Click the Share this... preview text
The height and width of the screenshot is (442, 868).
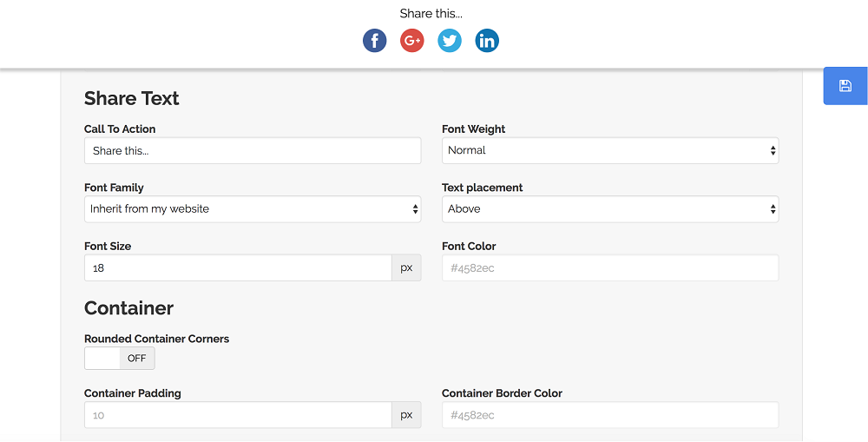(431, 14)
